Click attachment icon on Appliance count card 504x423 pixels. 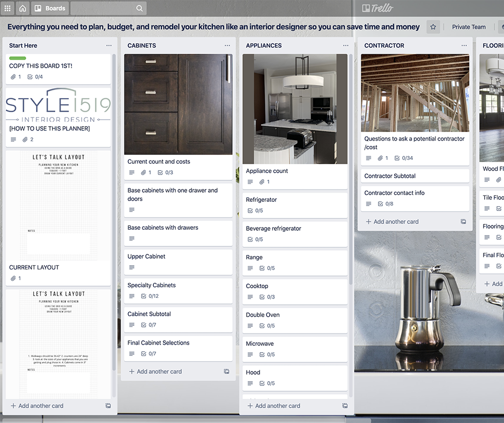click(262, 182)
